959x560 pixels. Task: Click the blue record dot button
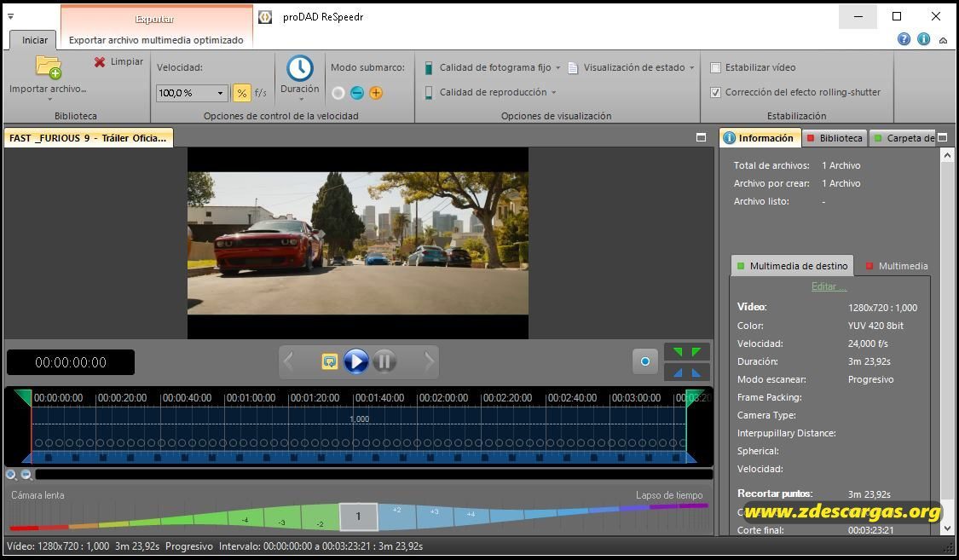click(644, 361)
